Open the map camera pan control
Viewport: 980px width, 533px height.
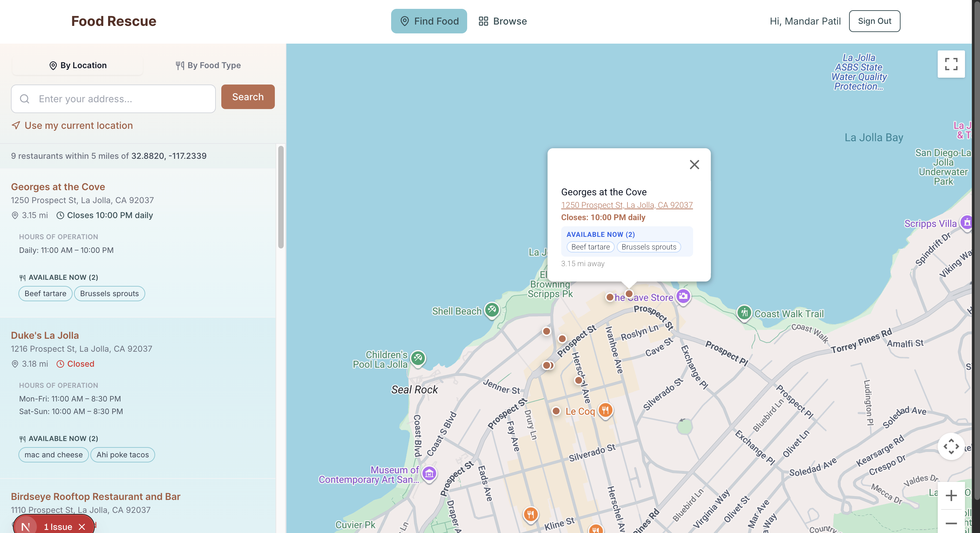pos(951,446)
